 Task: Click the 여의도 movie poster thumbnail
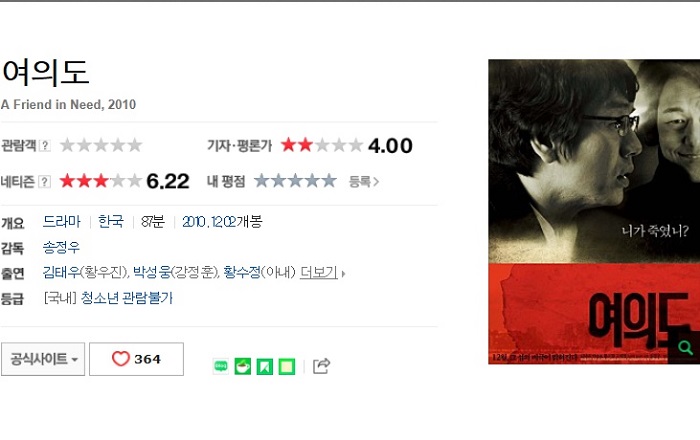(x=594, y=212)
